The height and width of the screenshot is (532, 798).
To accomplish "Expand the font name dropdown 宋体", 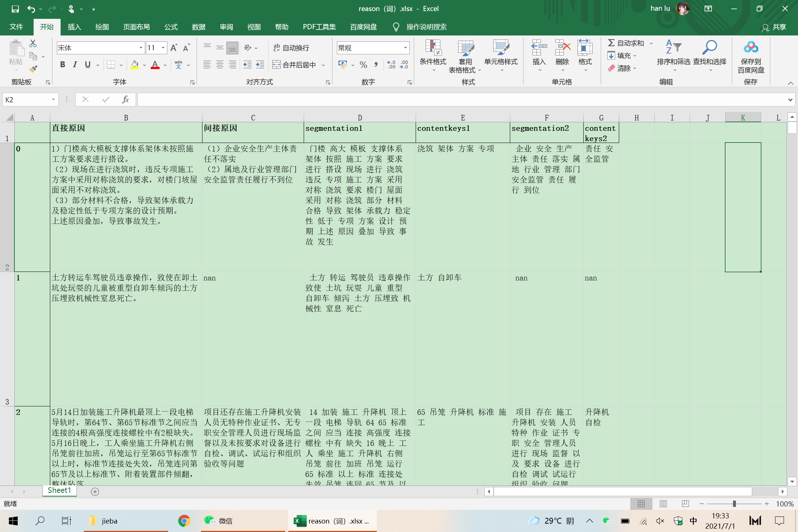I will 141,48.
